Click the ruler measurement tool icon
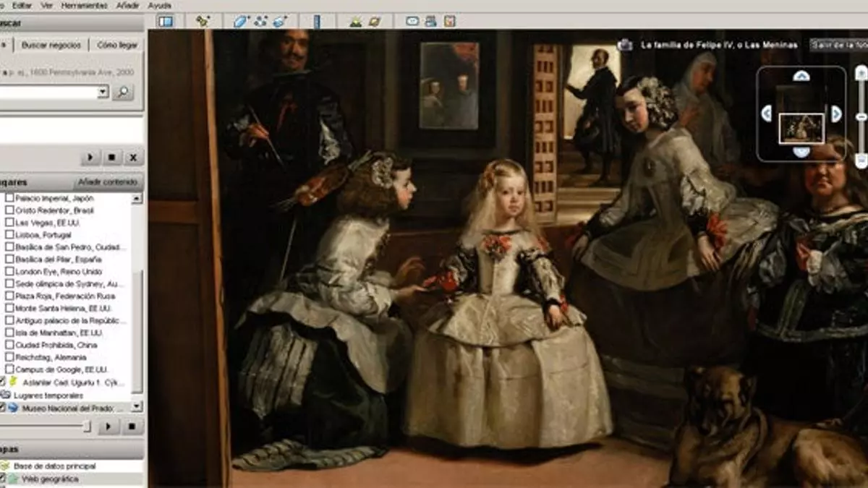This screenshot has height=488, width=868. (316, 21)
